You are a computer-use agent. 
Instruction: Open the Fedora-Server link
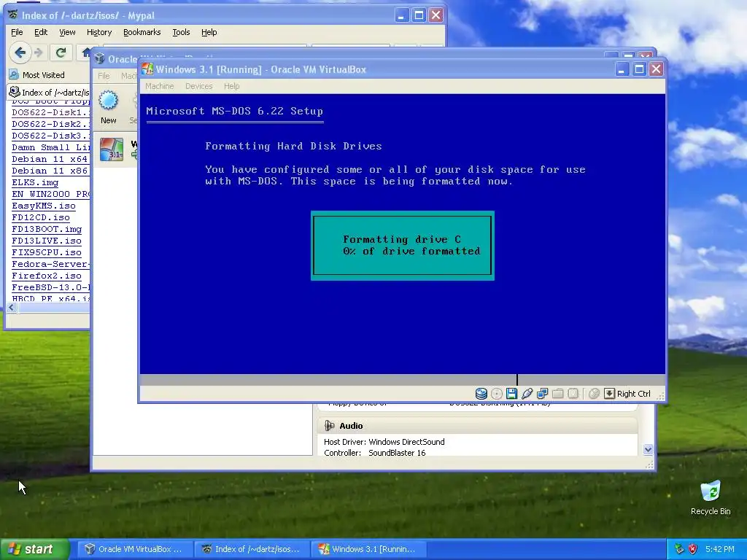pyautogui.click(x=50, y=264)
